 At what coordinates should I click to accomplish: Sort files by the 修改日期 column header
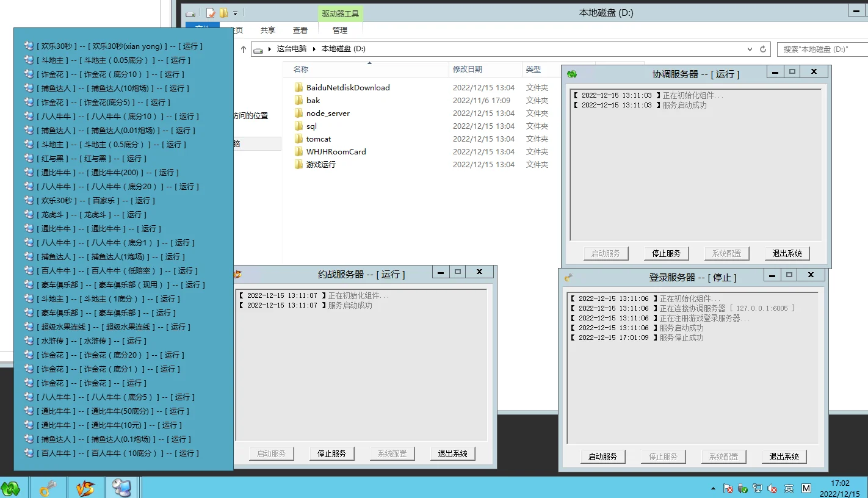point(468,70)
